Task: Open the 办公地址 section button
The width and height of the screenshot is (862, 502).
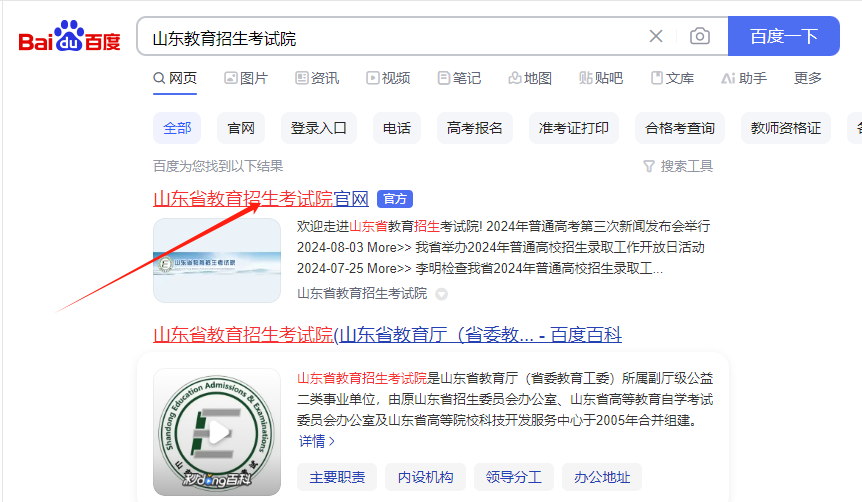Action: click(602, 477)
